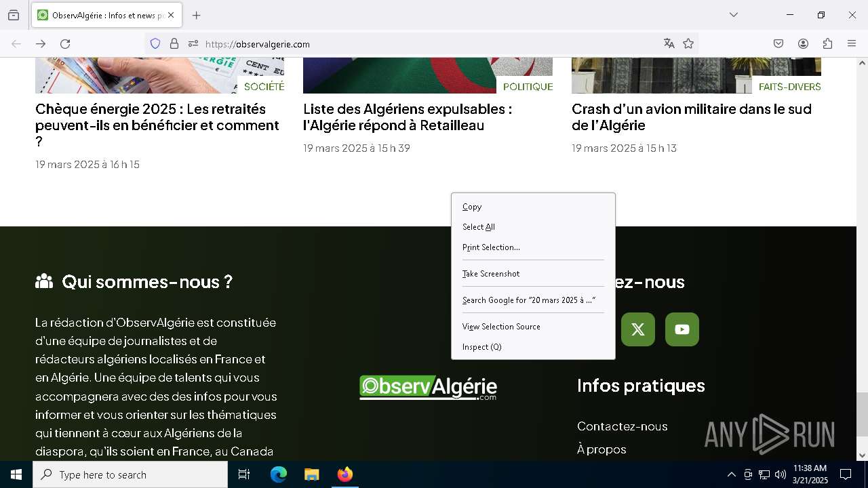Choose Select All in context menu
The height and width of the screenshot is (488, 868).
click(533, 227)
